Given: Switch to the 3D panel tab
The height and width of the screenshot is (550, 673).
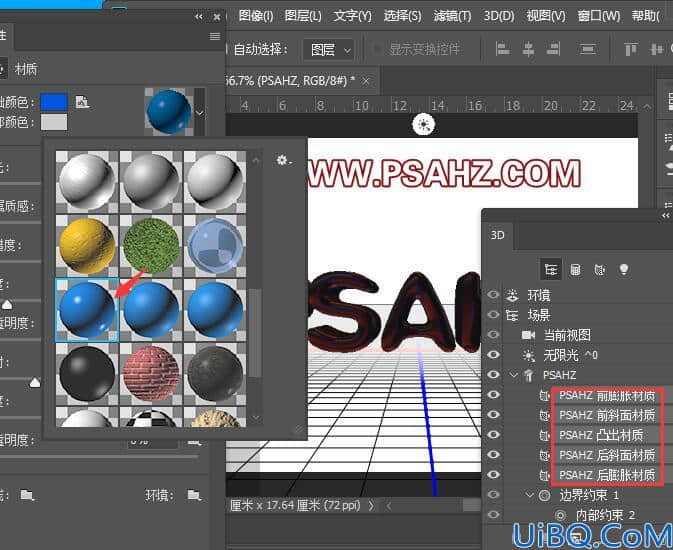Looking at the screenshot, I should point(498,235).
